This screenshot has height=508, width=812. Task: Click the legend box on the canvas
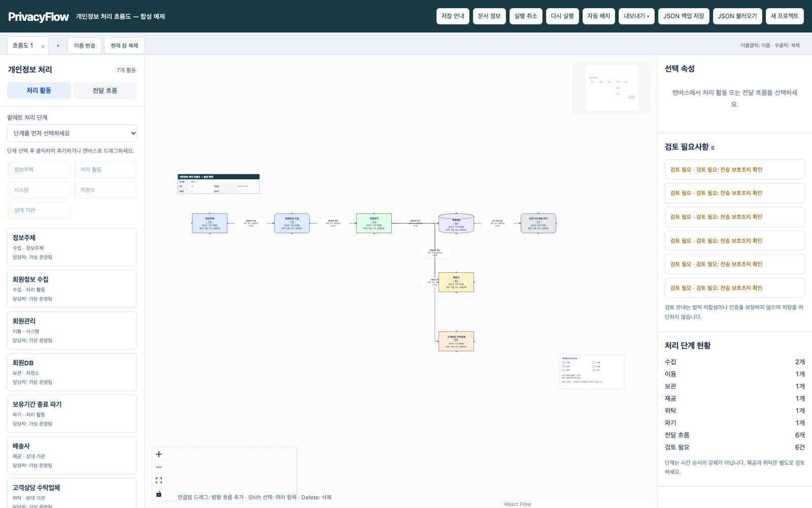coord(592,372)
